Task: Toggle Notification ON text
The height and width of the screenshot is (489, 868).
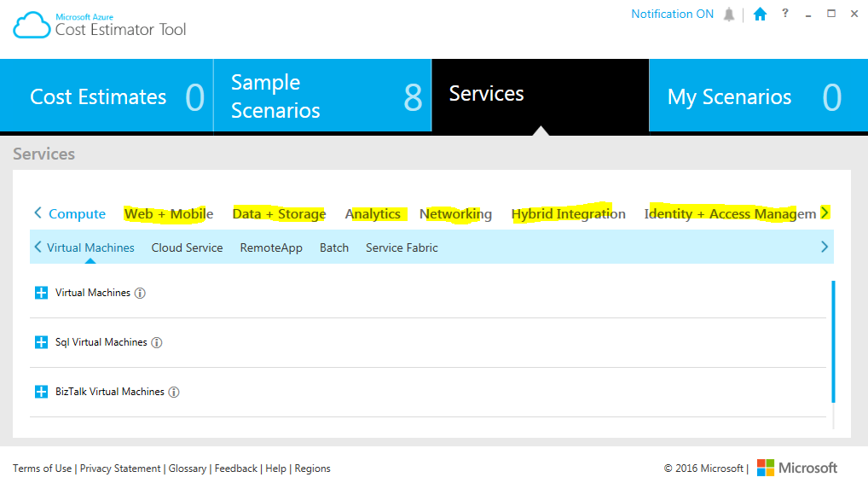Action: click(x=672, y=14)
